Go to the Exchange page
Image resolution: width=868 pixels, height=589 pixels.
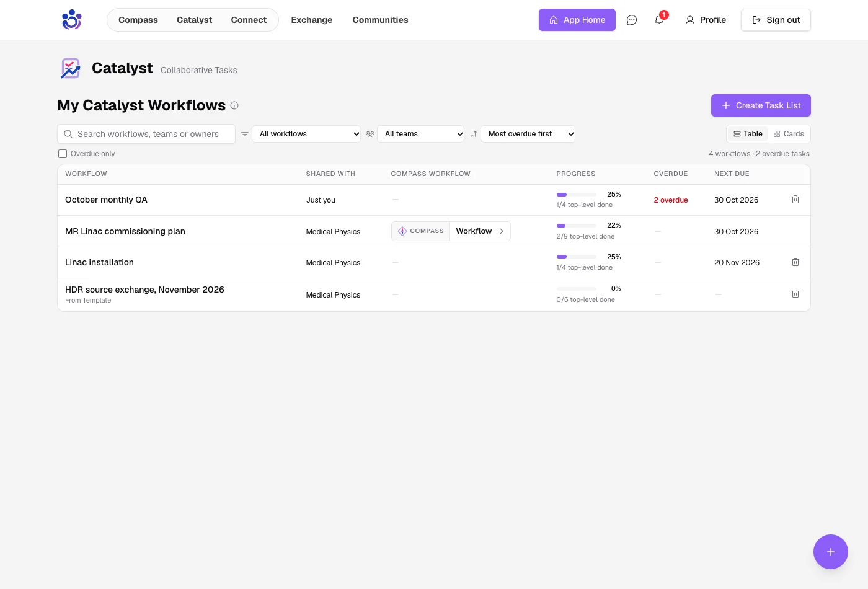click(312, 20)
